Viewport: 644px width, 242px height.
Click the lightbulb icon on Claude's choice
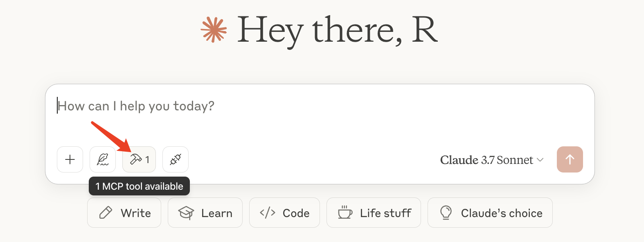pyautogui.click(x=446, y=213)
